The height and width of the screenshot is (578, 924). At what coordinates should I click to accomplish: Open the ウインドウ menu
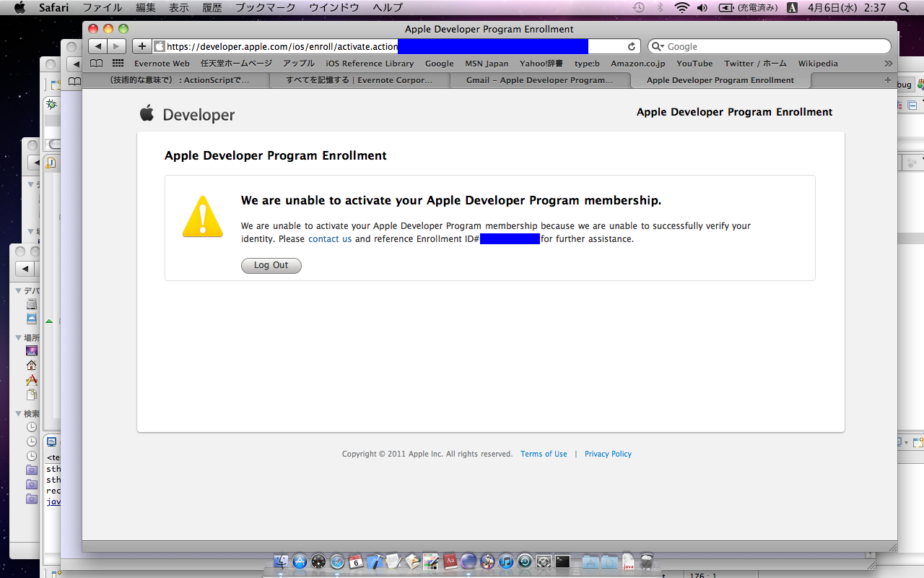coord(334,7)
